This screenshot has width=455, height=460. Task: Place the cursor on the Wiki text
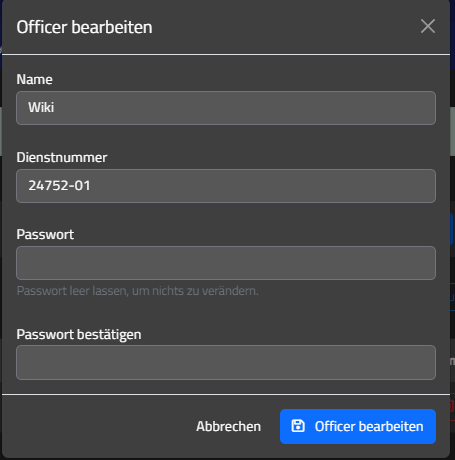tap(41, 107)
